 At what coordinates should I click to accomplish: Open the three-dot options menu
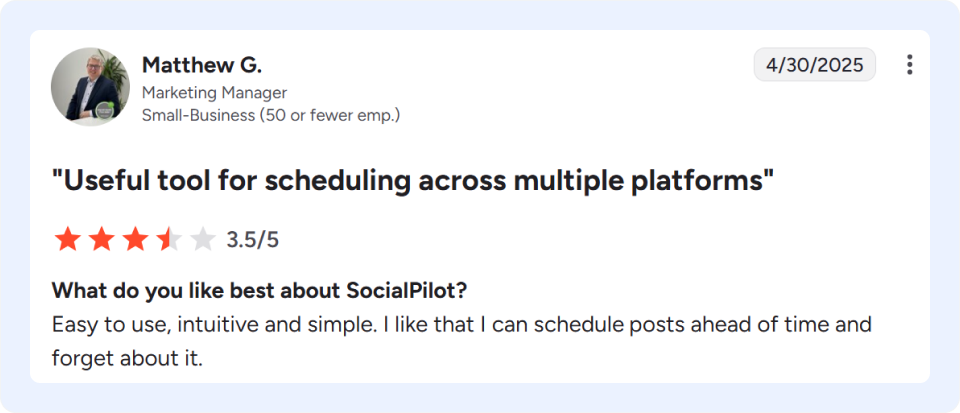pyautogui.click(x=910, y=65)
